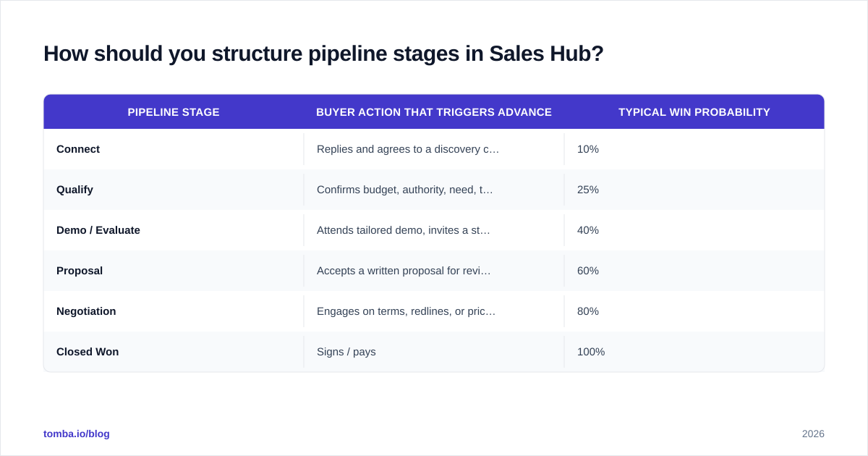Click the 60% win probability value
868x456 pixels.
pyautogui.click(x=588, y=271)
